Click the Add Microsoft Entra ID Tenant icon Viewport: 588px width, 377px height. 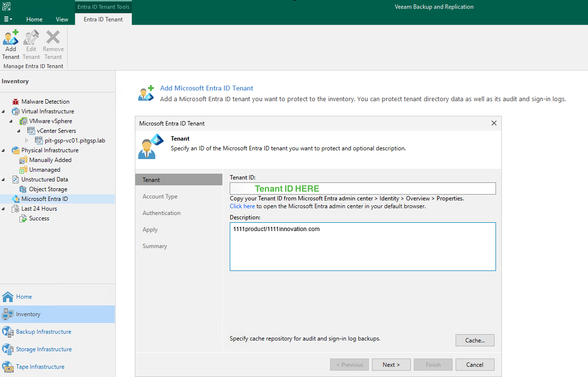146,93
